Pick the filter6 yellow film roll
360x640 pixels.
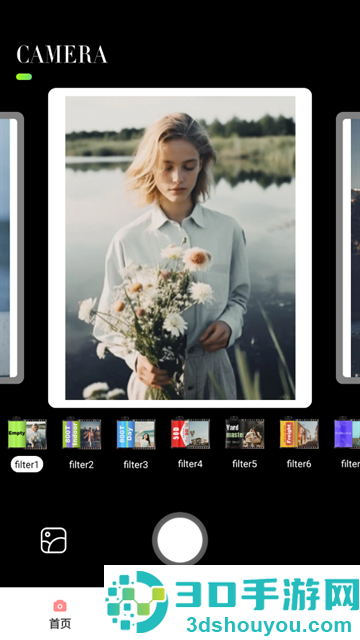pyautogui.click(x=299, y=433)
